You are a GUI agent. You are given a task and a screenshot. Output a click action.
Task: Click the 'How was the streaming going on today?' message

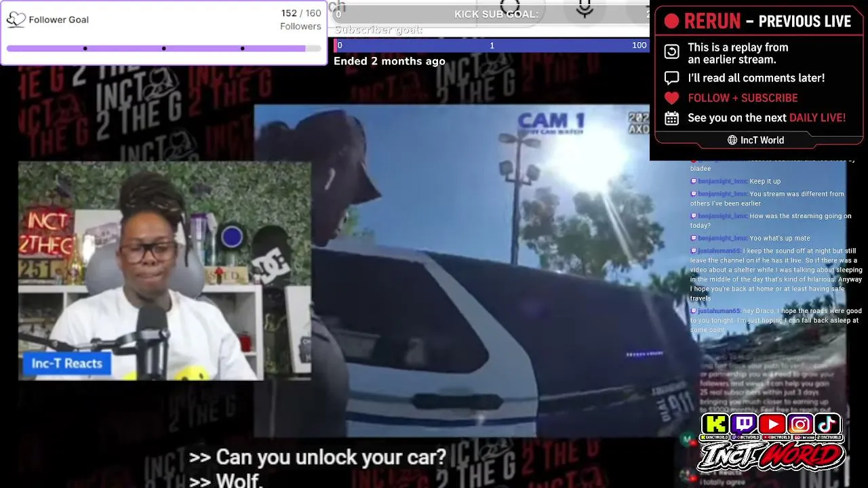pyautogui.click(x=770, y=221)
